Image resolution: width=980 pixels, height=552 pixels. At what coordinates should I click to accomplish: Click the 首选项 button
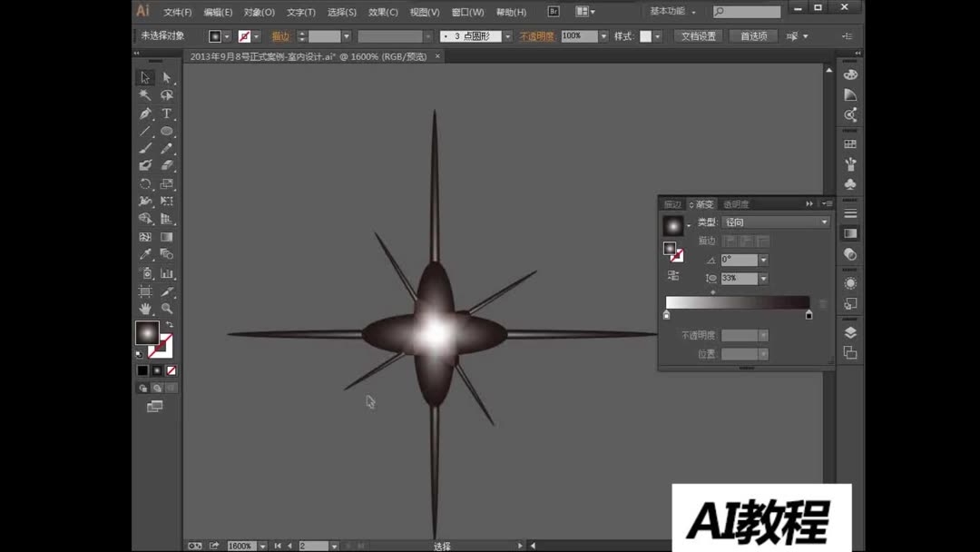[x=752, y=36]
